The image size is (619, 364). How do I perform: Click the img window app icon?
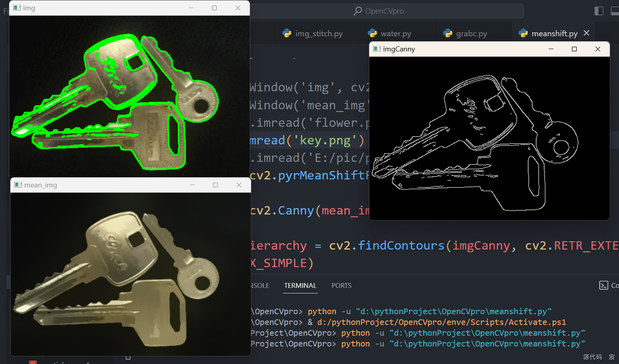17,8
